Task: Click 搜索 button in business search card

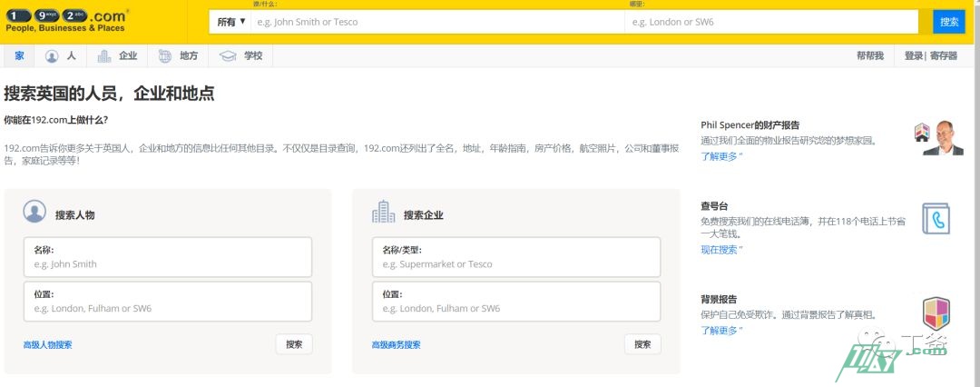Action: coord(642,343)
